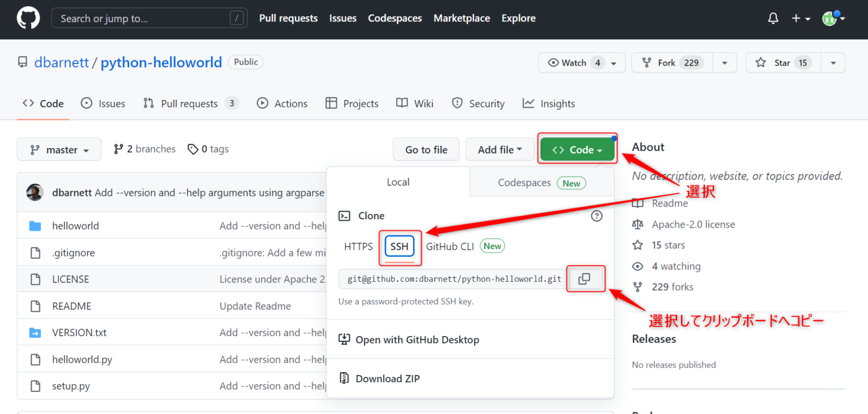Click the GitHub logo icon
Viewport: 868px width, 414px height.
28,18
